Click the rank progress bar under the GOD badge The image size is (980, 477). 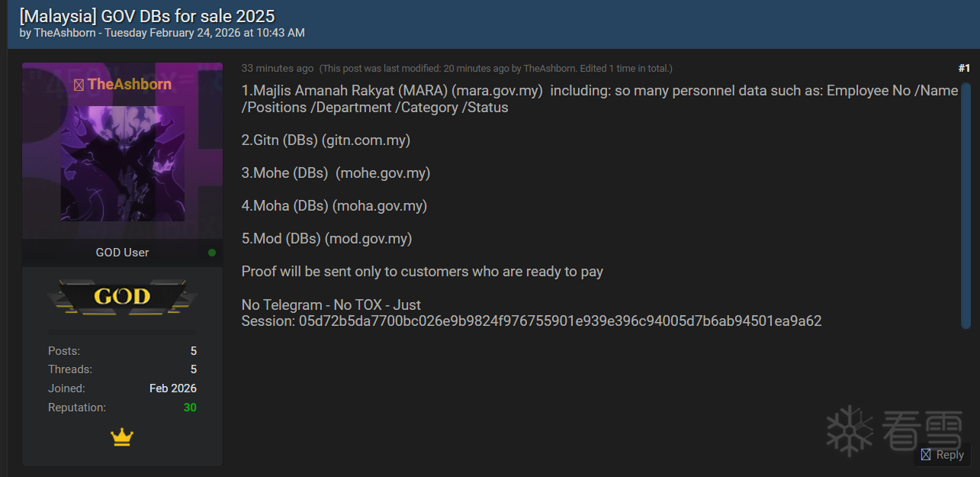tap(122, 333)
